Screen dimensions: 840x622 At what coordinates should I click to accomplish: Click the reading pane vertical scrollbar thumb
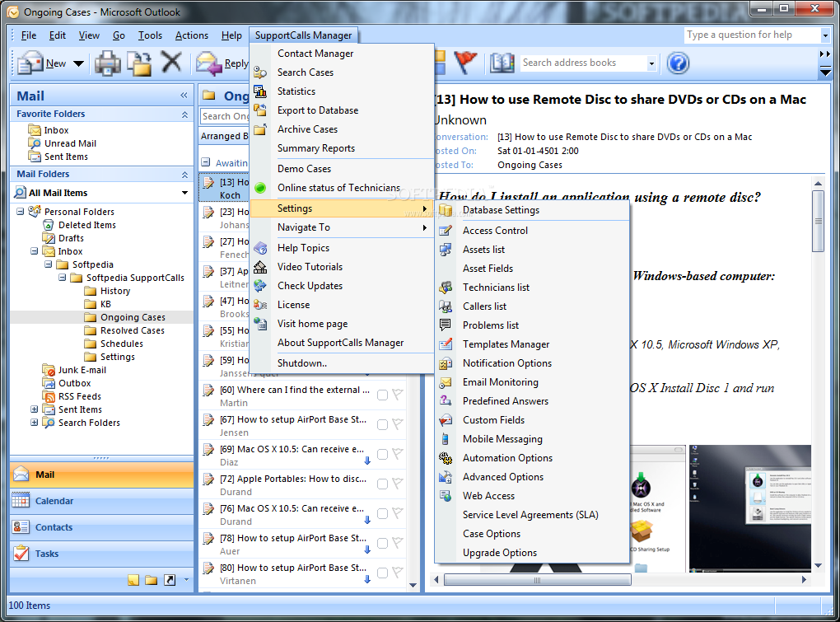pyautogui.click(x=818, y=221)
